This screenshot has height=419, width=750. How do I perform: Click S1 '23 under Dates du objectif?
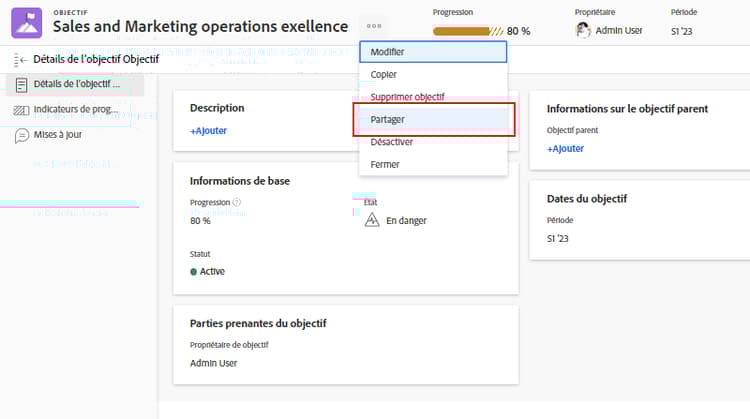tap(558, 239)
